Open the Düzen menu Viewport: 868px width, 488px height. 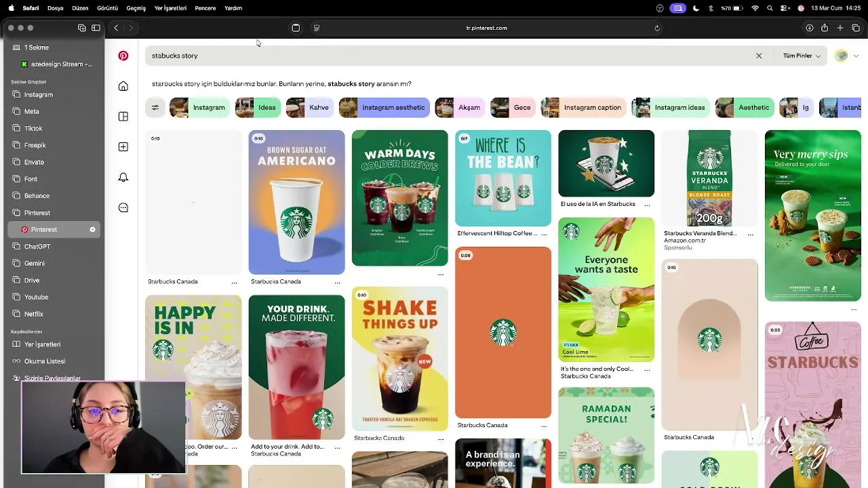coord(80,8)
